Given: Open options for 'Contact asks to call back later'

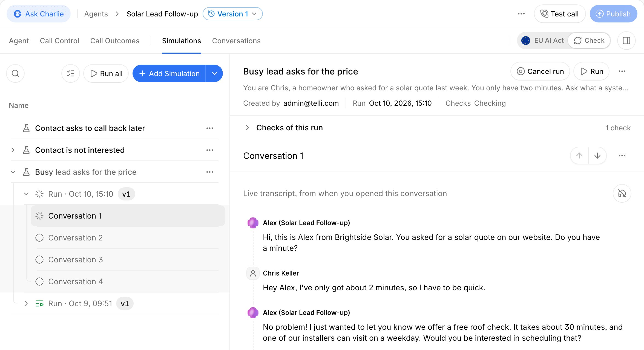Looking at the screenshot, I should pyautogui.click(x=210, y=128).
